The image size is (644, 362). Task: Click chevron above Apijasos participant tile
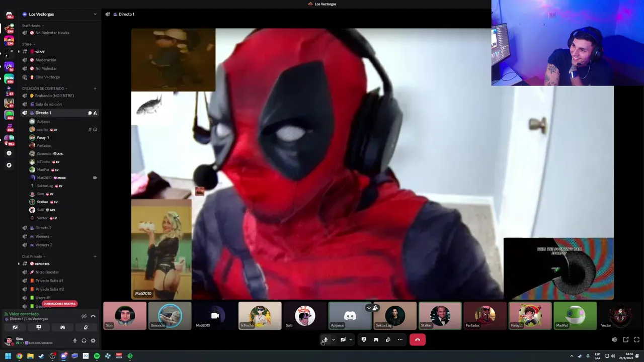point(369,308)
